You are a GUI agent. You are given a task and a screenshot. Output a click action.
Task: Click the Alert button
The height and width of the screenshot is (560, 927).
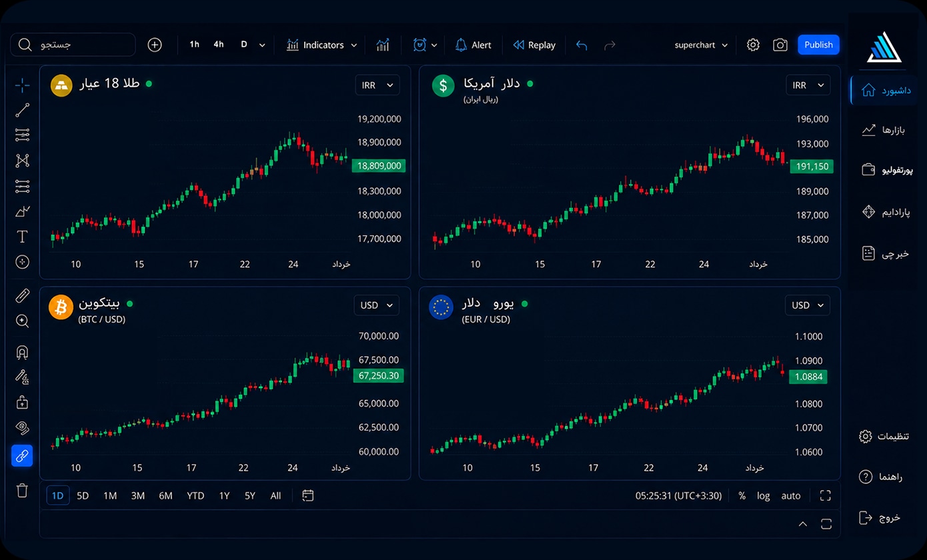[473, 45]
